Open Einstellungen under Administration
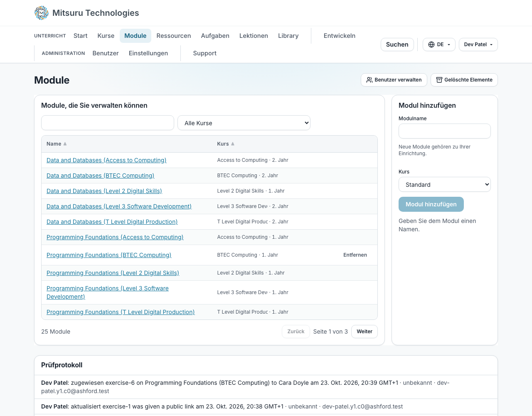Image resolution: width=532 pixels, height=416 pixels. [x=148, y=53]
